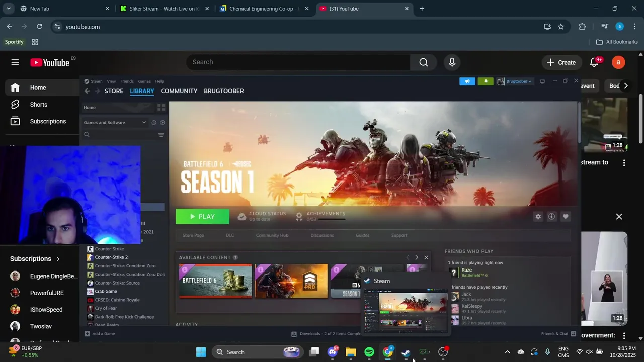Viewport: 644px width, 362px height.
Task: Expand Games and Software dropdown
Action: [115, 122]
